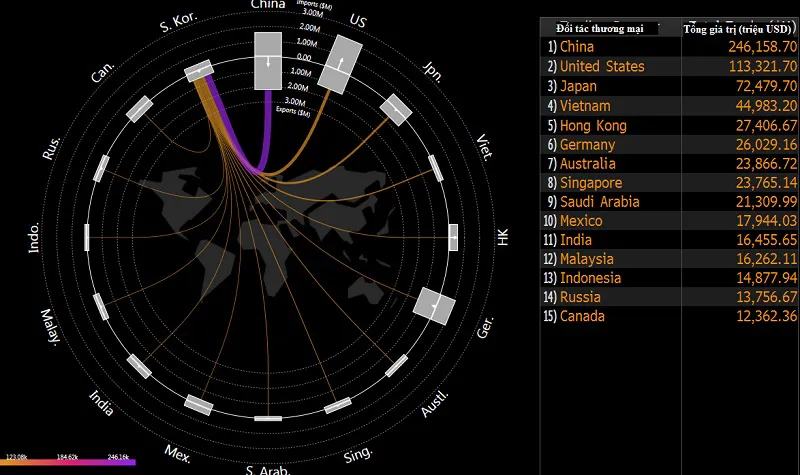Select Saudi Arabia in the table

pos(600,202)
